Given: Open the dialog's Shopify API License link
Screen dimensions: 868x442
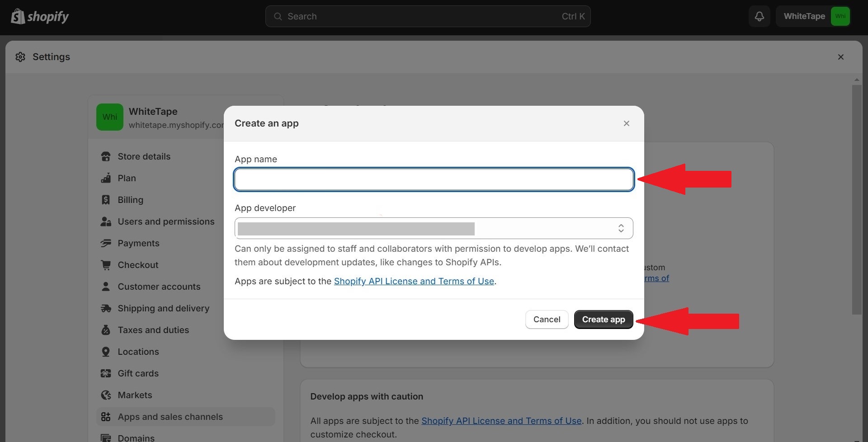Looking at the screenshot, I should [414, 281].
